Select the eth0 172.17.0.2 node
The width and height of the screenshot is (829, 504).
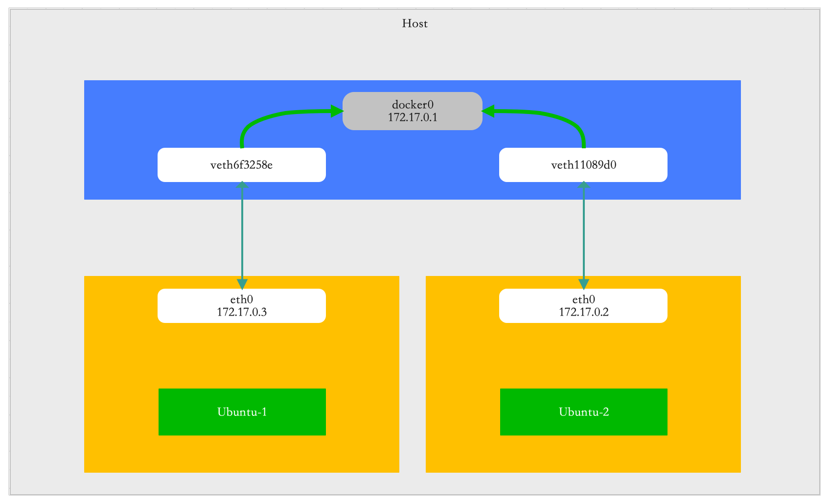click(x=583, y=306)
